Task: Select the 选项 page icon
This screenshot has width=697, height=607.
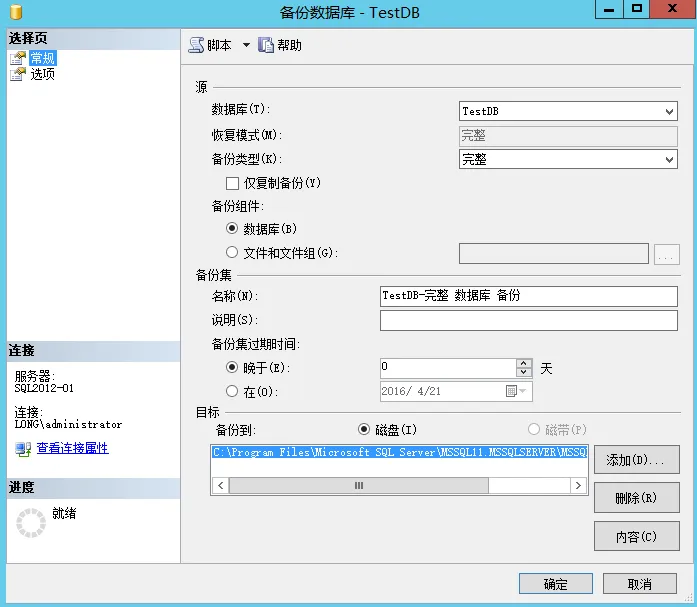Action: [x=18, y=74]
